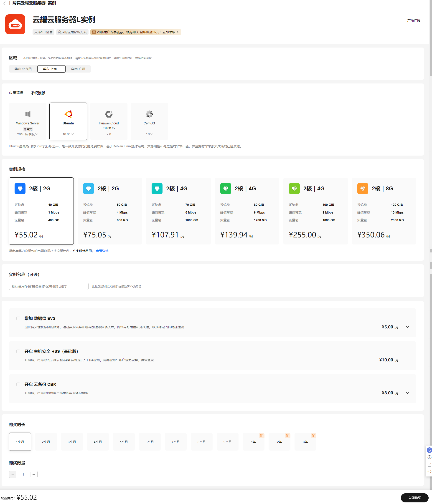Click the gift icon on 3年

click(x=313, y=435)
